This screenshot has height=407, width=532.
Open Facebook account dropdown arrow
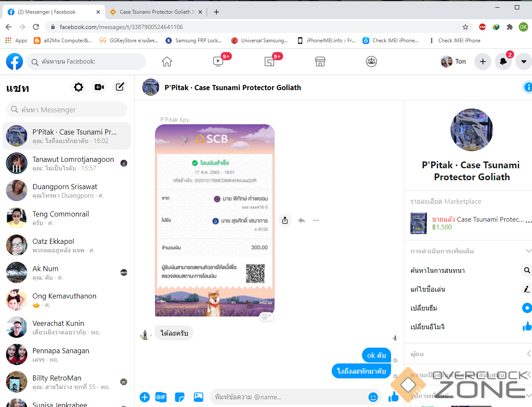[523, 61]
